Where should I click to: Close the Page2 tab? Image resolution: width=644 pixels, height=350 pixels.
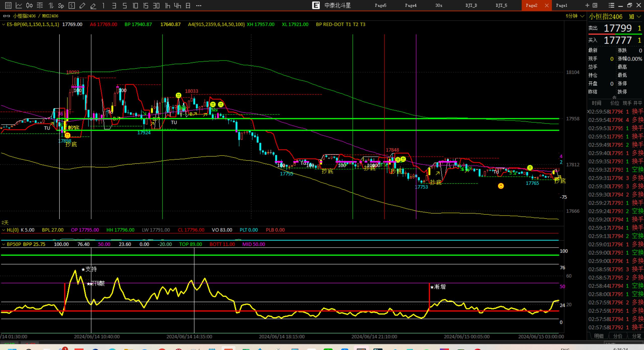547,5
